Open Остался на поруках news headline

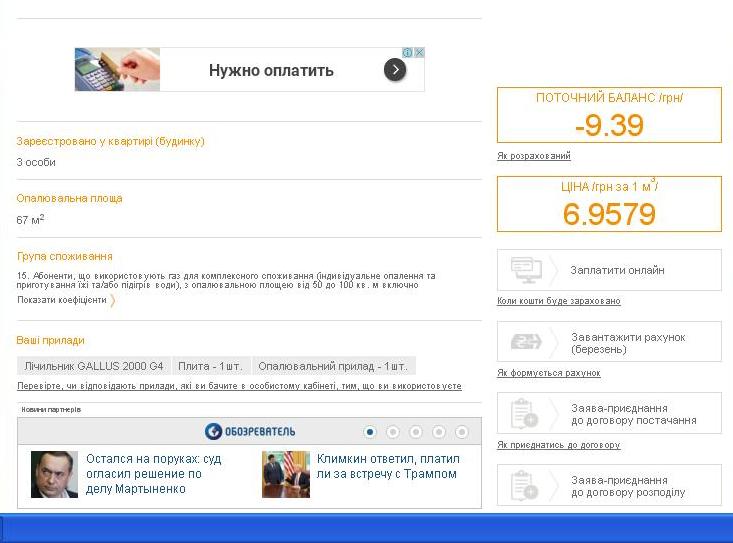[153, 474]
